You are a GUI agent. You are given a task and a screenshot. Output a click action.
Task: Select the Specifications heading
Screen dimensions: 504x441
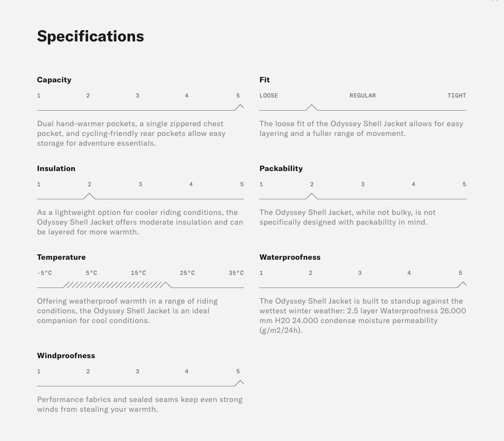(x=91, y=36)
